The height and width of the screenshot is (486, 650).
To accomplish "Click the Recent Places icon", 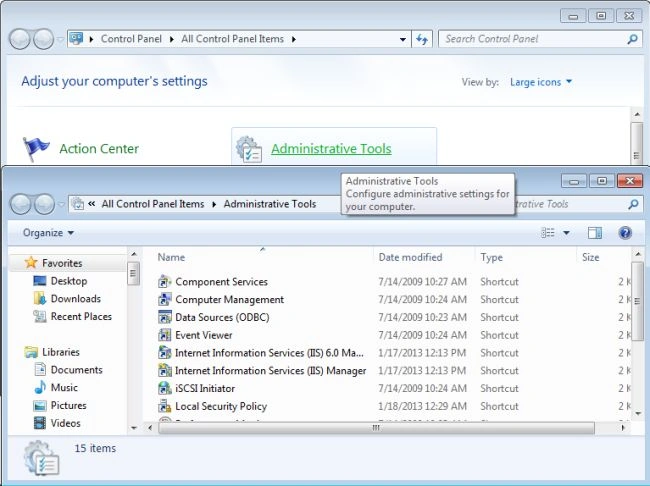I will (40, 316).
